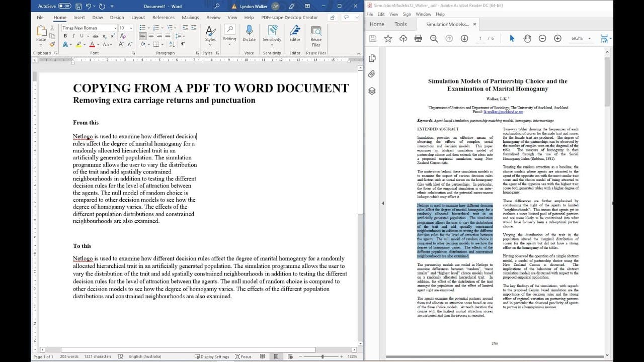
Task: Expand the Times New Roman font dropdown
Action: (x=115, y=28)
